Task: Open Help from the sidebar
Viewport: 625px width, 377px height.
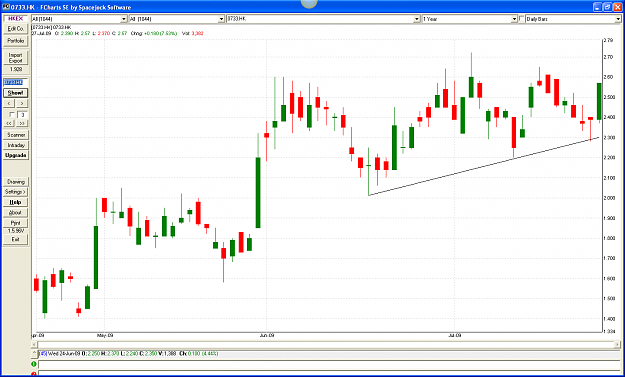Action: coord(16,202)
